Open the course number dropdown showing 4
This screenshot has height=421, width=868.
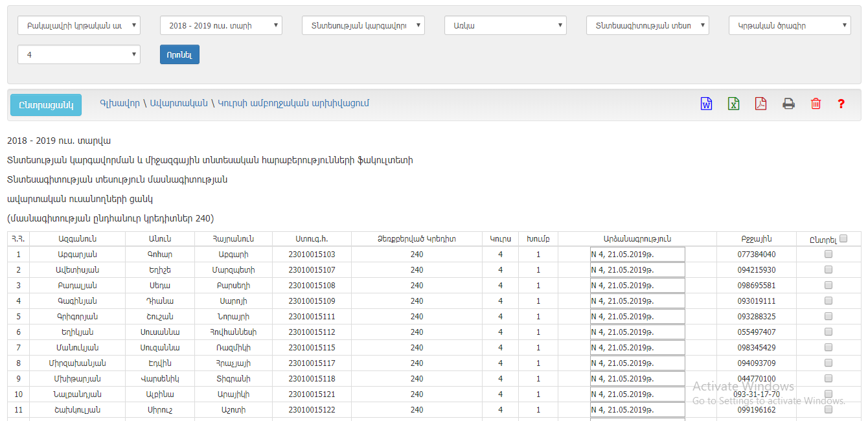pyautogui.click(x=79, y=55)
